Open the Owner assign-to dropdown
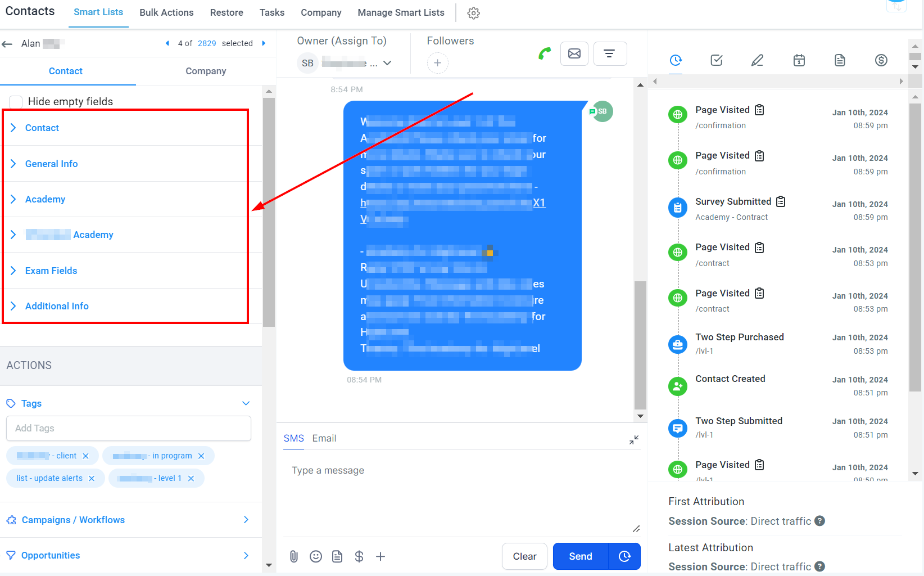 [387, 63]
